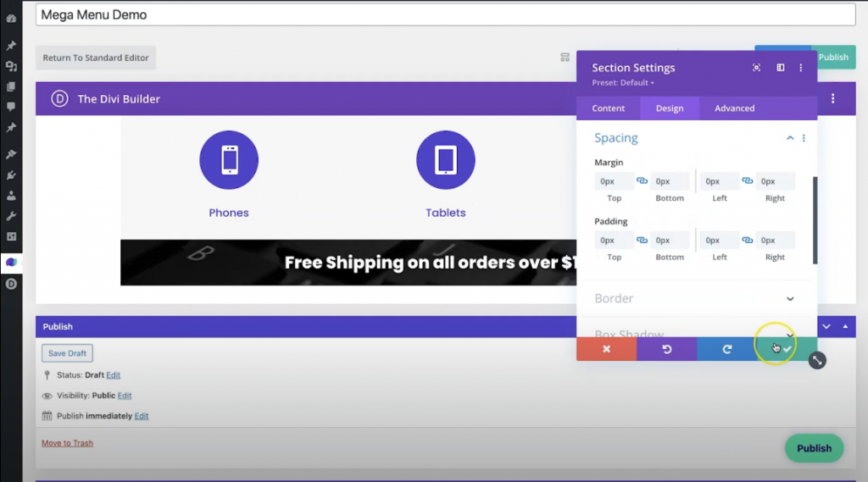Click the Tablets label text
This screenshot has height=482, width=868.
coord(446,213)
